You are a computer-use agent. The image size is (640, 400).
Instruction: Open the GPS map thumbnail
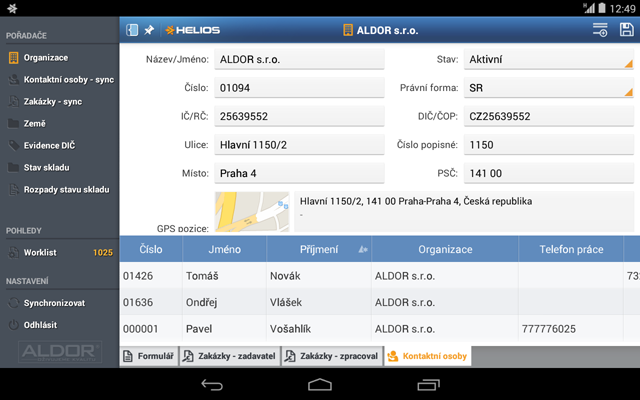252,212
